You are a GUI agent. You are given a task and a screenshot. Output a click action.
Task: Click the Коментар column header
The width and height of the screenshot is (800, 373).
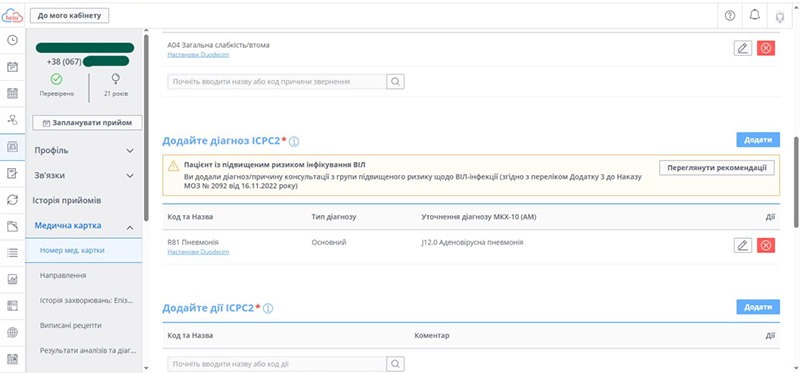(x=432, y=335)
